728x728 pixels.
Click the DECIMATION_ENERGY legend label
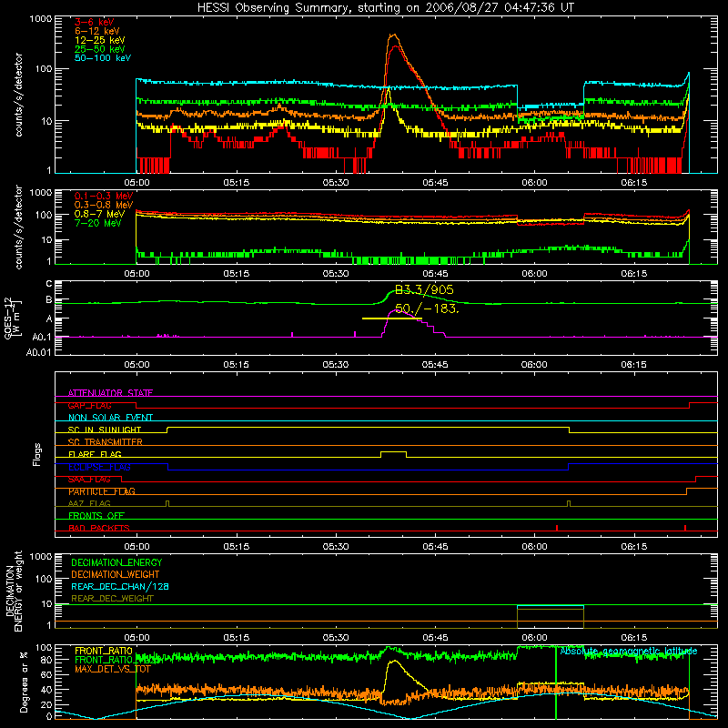tap(116, 562)
